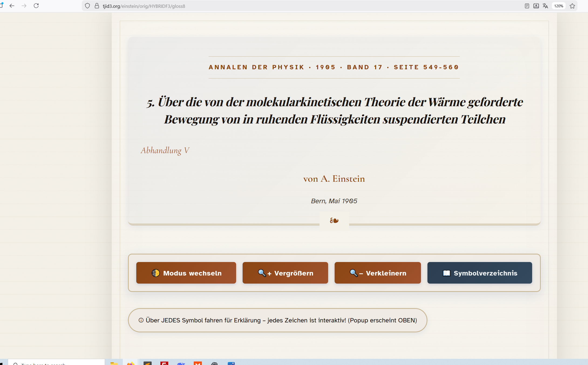The width and height of the screenshot is (588, 365).
Task: Toggle reader view for the article
Action: coord(526,6)
